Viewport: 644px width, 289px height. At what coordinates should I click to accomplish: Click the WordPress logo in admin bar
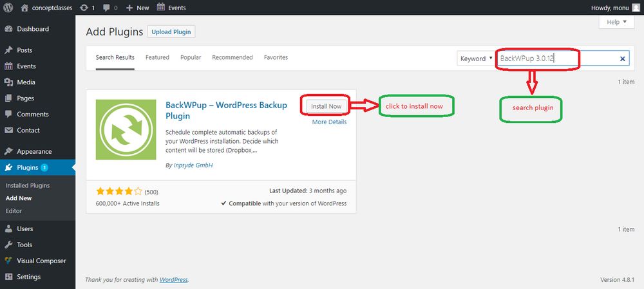click(8, 7)
